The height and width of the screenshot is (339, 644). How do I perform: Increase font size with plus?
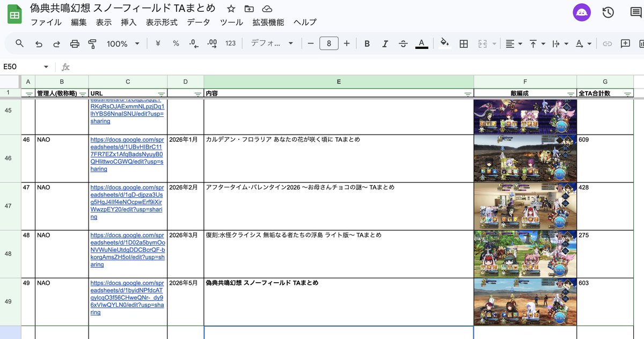point(347,43)
